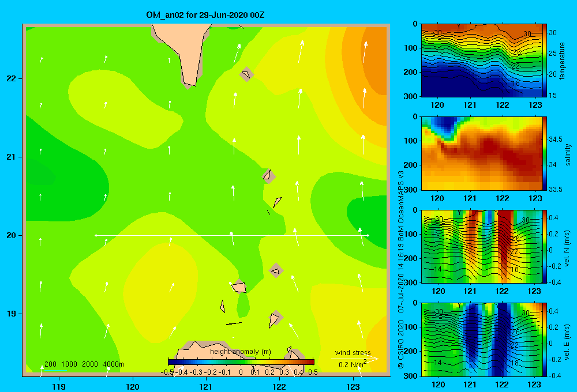Click the vel. N color scale bar

(x=545, y=246)
